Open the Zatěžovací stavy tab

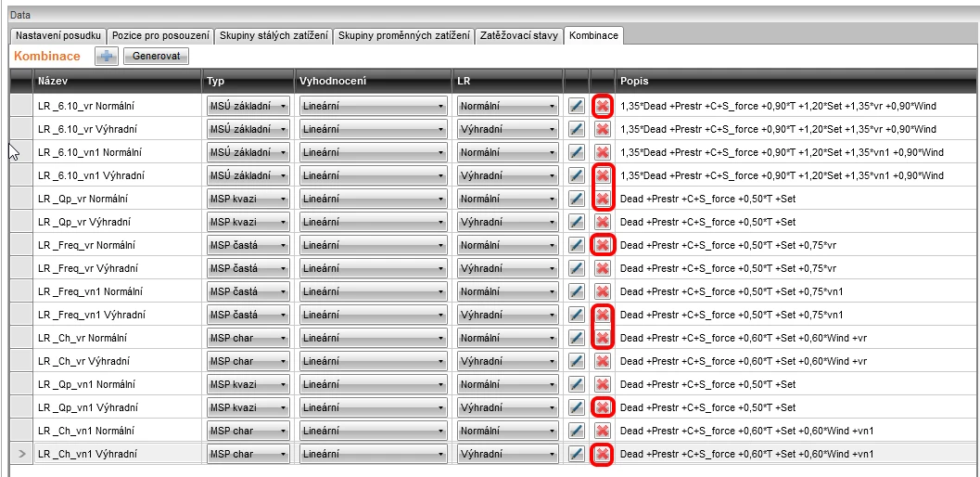[518, 35]
